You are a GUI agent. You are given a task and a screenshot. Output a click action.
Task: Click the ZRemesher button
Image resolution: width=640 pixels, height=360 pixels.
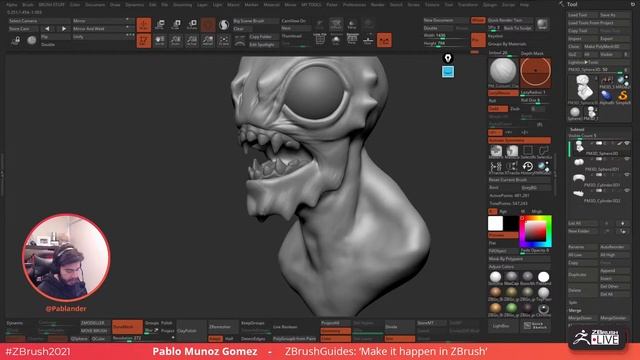click(x=223, y=327)
